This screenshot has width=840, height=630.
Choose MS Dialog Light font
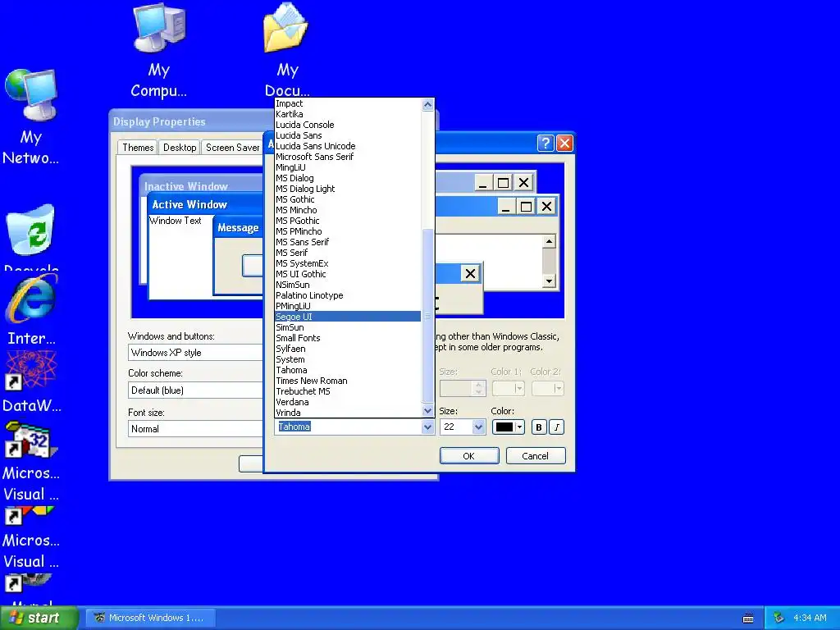click(348, 189)
